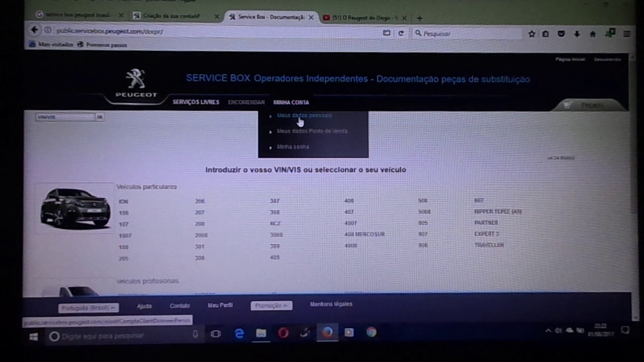Viewport: 644px width, 362px height.
Task: Expand the Promoção dropdown in footer
Action: click(x=271, y=305)
